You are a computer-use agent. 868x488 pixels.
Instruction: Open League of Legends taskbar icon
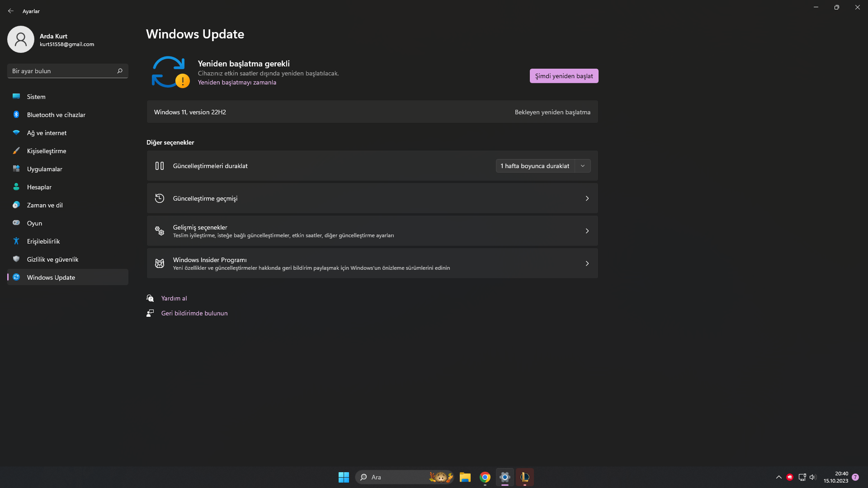[525, 477]
